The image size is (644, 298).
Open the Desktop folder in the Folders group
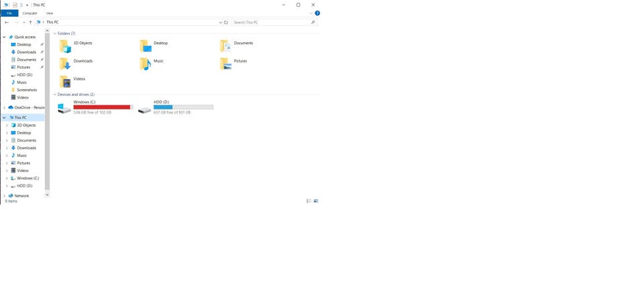154,46
